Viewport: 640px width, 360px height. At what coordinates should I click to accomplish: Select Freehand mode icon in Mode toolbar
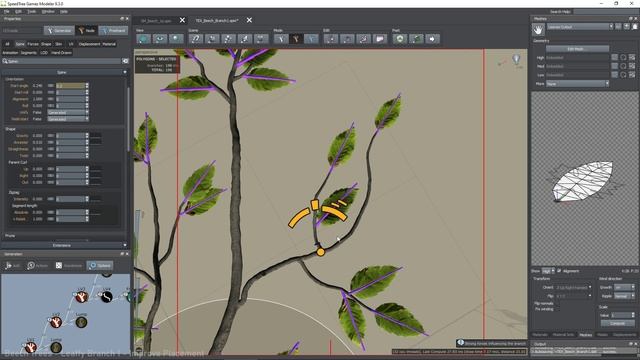click(x=311, y=39)
